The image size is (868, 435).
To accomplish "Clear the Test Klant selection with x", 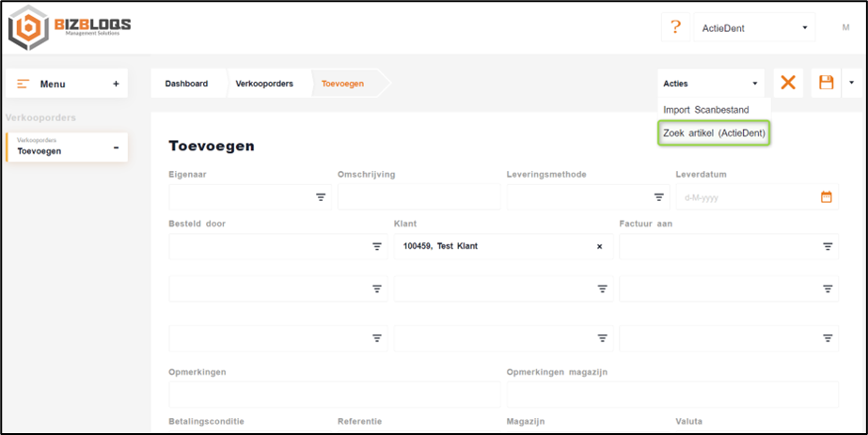I will [x=599, y=246].
